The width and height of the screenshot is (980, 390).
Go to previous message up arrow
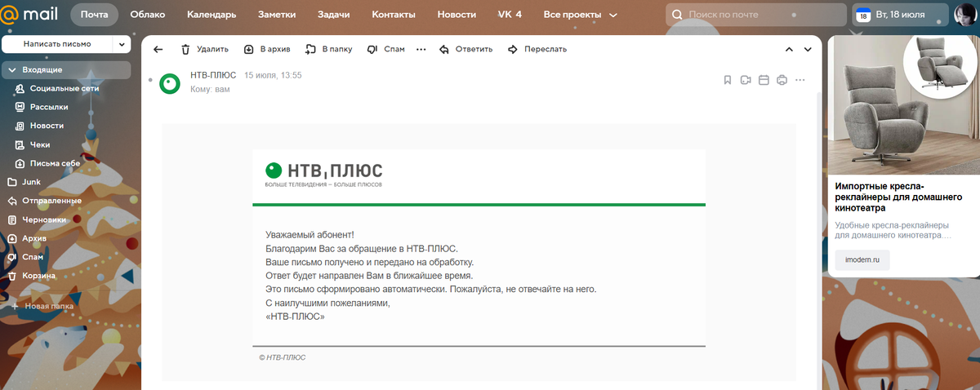point(789,49)
